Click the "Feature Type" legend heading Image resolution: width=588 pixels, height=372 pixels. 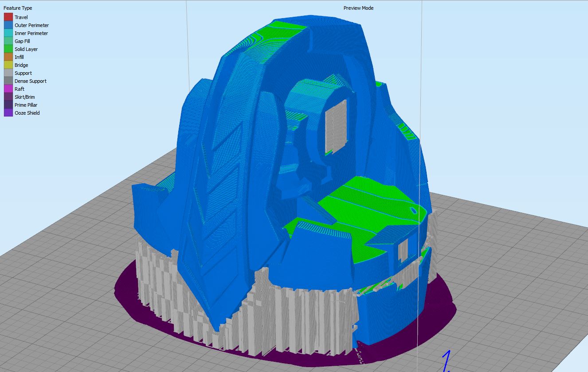(x=18, y=8)
